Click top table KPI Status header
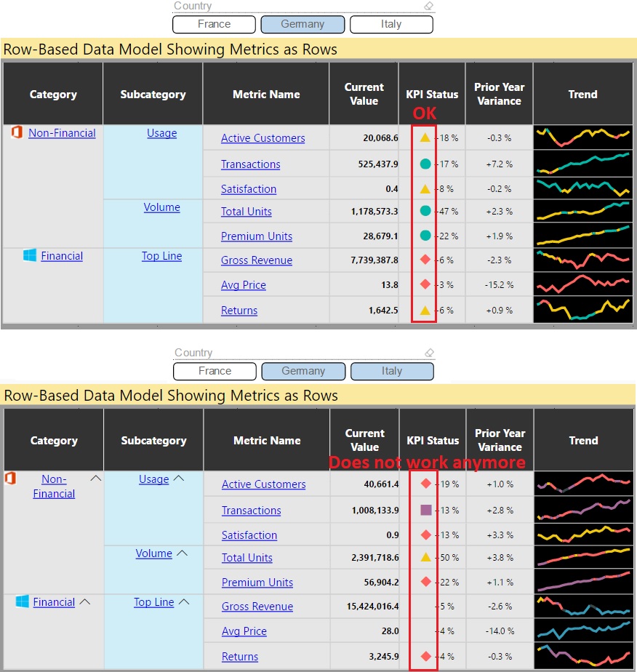 click(x=432, y=94)
